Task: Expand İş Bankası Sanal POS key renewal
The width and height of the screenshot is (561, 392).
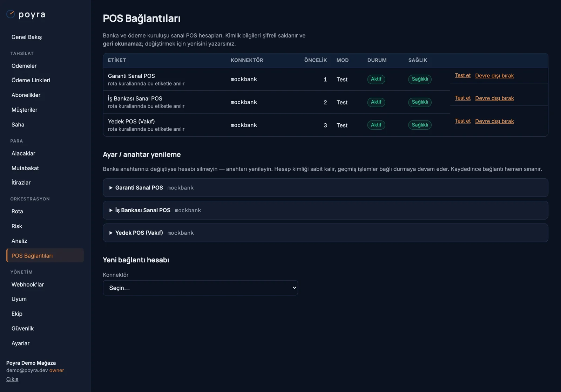Action: point(325,210)
